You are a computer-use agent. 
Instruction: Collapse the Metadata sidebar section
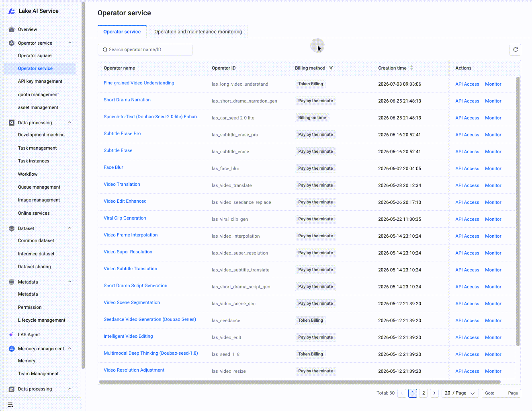tap(70, 282)
